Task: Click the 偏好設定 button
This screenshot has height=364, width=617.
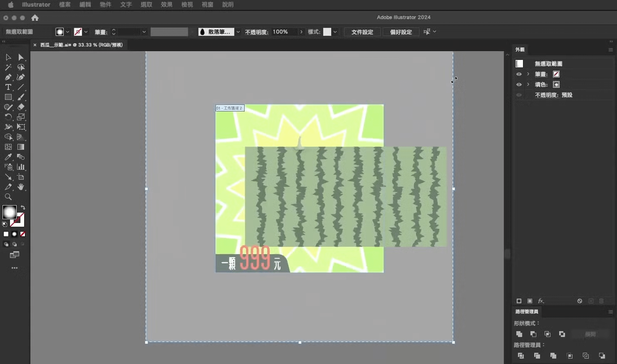Action: (401, 32)
